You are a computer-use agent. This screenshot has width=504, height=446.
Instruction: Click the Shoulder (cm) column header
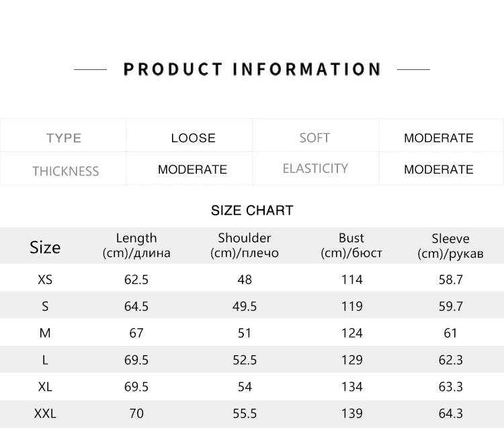coord(245,246)
